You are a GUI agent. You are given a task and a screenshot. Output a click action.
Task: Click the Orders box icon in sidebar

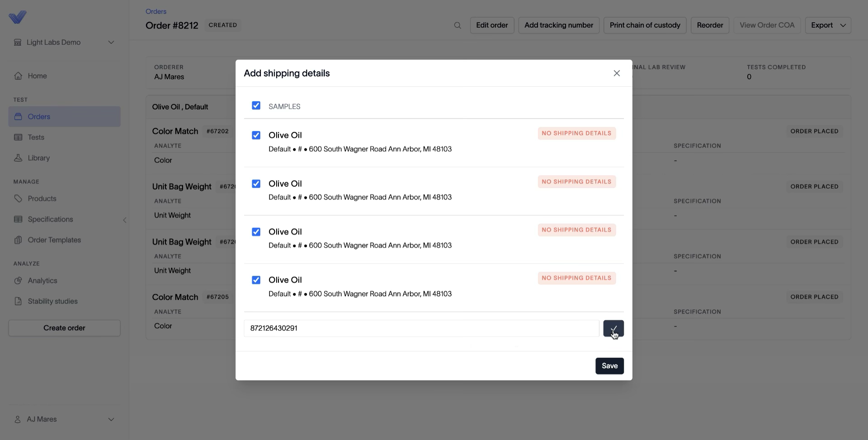pyautogui.click(x=18, y=117)
